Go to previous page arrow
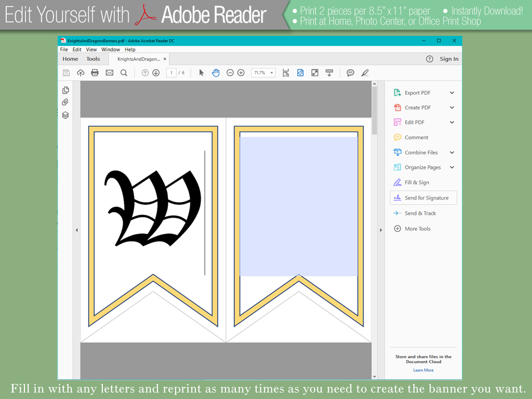The image size is (532, 399). click(x=145, y=73)
